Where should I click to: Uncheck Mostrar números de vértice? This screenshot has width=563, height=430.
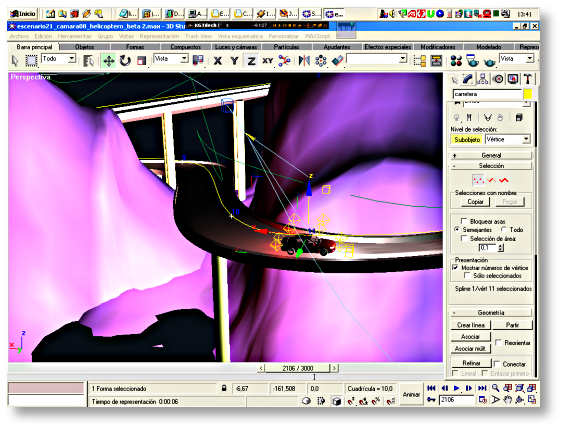pos(455,267)
